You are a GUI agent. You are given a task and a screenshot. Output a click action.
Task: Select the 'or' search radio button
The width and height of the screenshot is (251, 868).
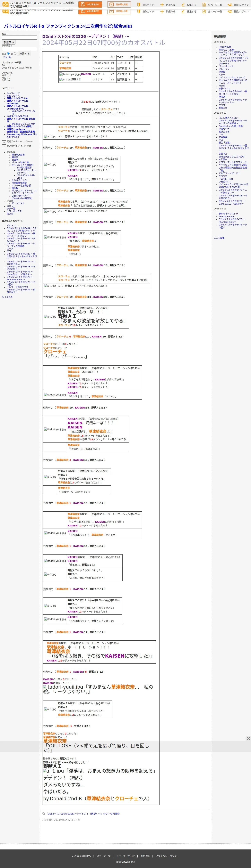click(15, 53)
